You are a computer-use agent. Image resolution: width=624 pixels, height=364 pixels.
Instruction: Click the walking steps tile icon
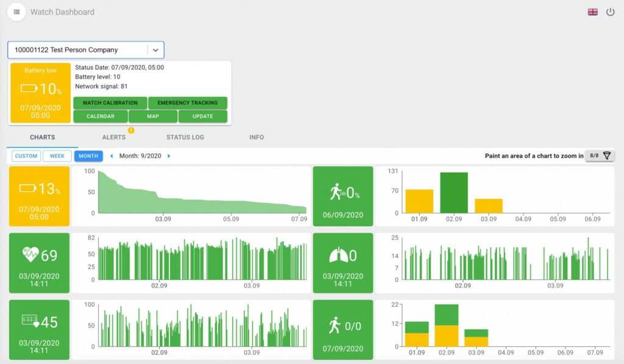pyautogui.click(x=334, y=326)
